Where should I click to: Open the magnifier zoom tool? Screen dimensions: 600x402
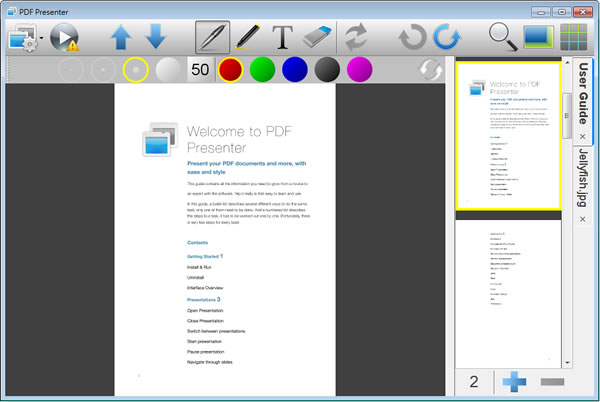tap(503, 37)
